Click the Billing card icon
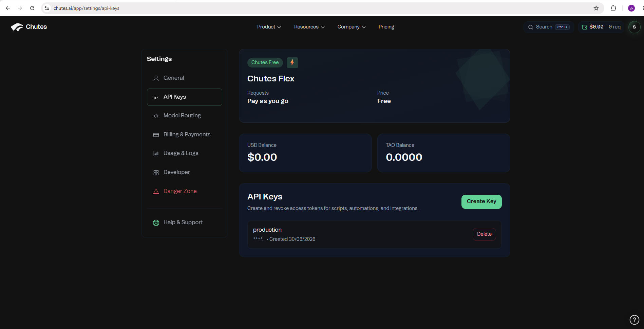Viewport: 644px width, 329px height. pos(156,135)
